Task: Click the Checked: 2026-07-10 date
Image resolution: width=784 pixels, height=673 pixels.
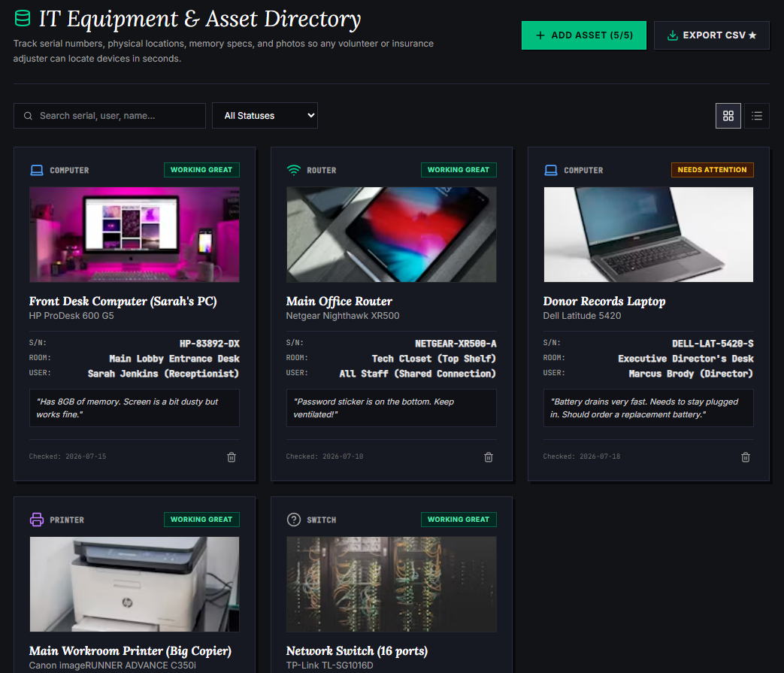Action: (325, 456)
